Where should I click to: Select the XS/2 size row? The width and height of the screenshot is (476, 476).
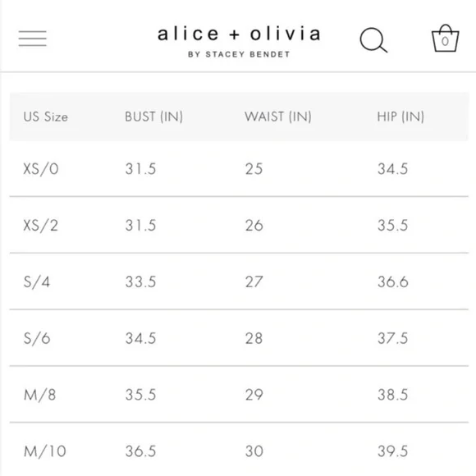point(239,225)
